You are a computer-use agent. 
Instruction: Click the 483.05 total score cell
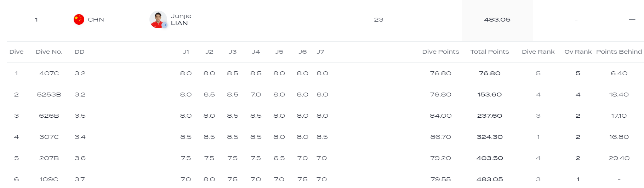(x=497, y=19)
